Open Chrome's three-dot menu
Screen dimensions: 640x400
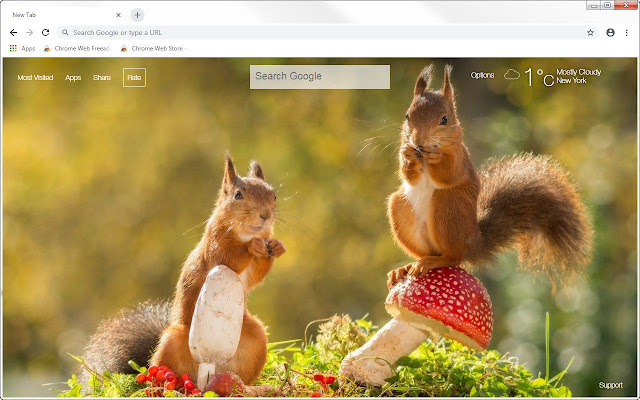click(x=627, y=33)
